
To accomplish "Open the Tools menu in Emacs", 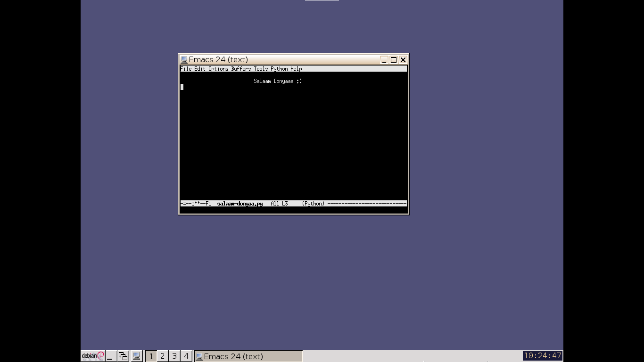I will click(x=261, y=69).
